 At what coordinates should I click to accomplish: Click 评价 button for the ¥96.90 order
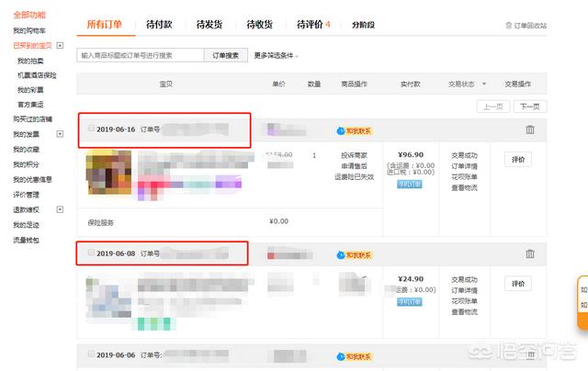[x=518, y=160]
